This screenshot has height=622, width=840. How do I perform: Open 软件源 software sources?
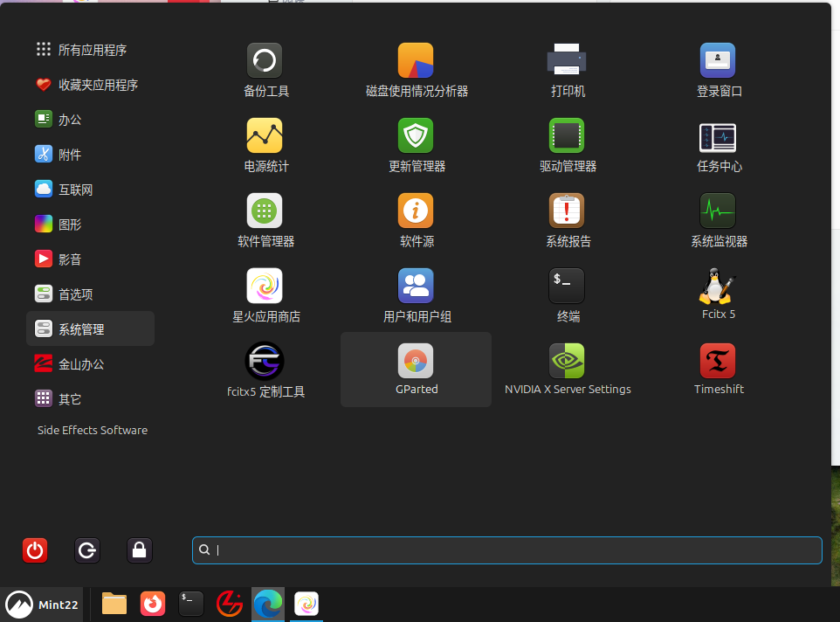[417, 220]
